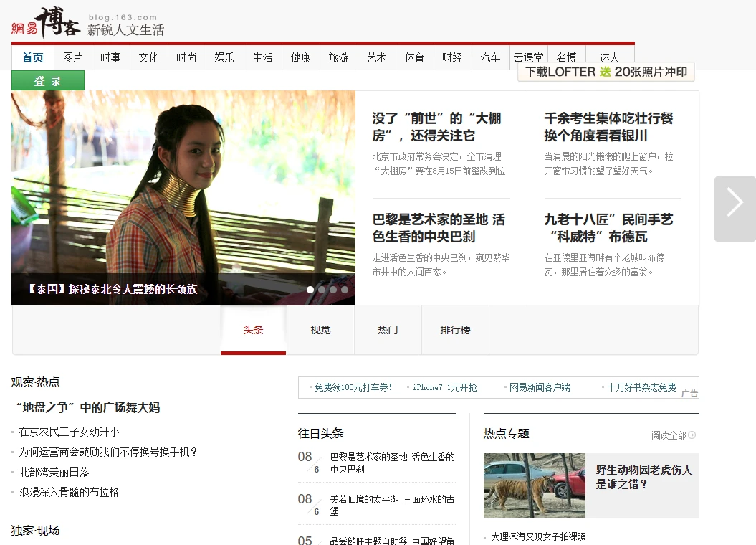Screen dimensions: 756x545
Task: Open the 布德瓦 old town summary
Action: [604, 265]
